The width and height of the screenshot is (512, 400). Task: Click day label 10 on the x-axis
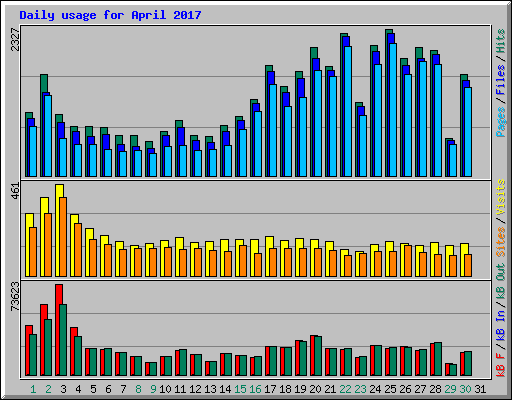pos(165,389)
